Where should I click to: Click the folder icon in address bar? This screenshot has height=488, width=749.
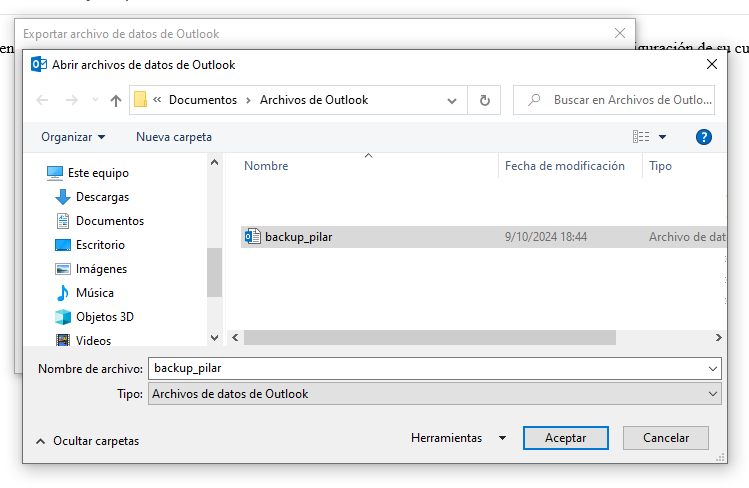(x=140, y=100)
